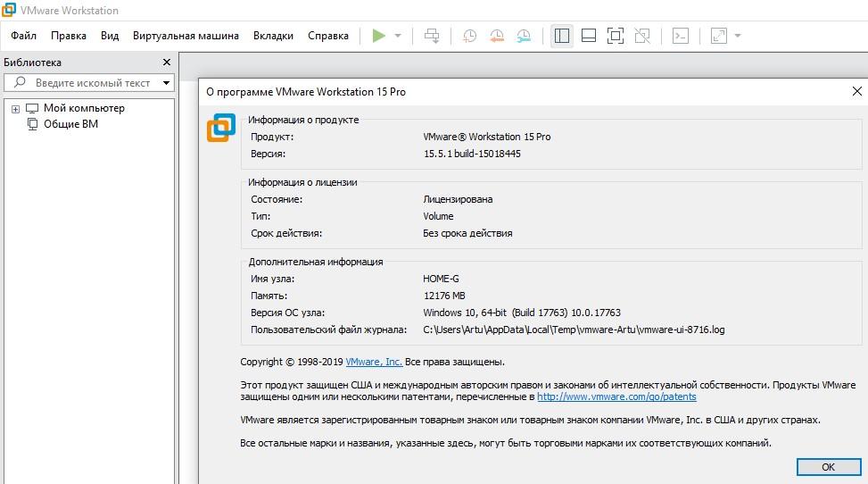868x484 pixels.
Task: Send Ctrl+Alt+Del to virtual machine icon
Action: click(x=432, y=36)
